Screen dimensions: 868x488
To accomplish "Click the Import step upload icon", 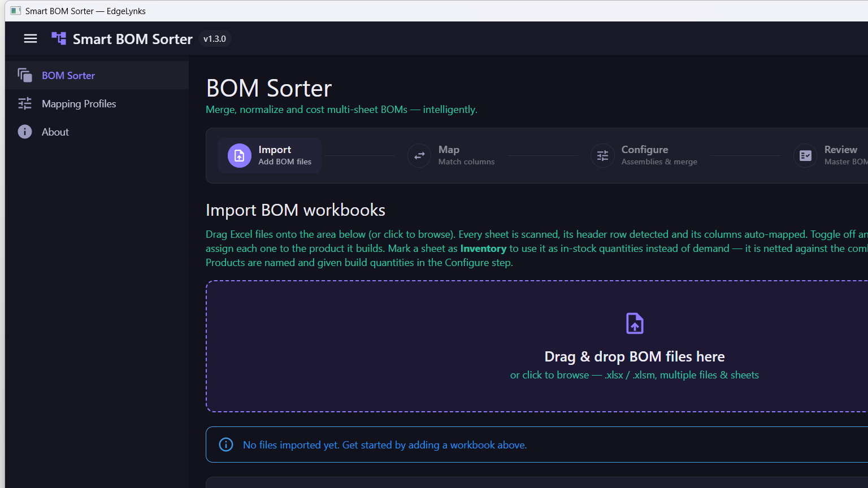I will 240,155.
